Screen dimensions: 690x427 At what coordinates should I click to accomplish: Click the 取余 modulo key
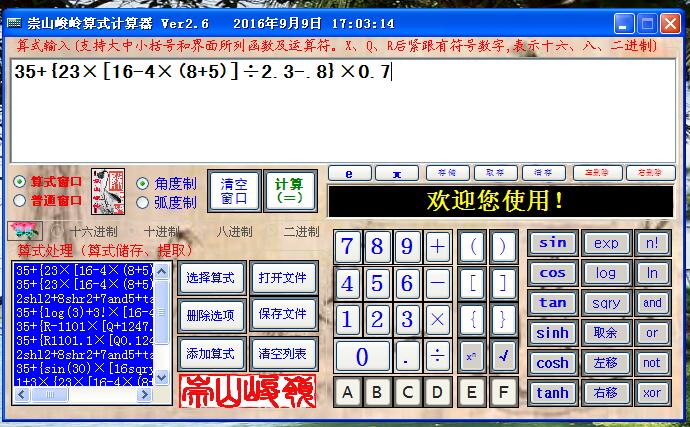click(x=606, y=333)
